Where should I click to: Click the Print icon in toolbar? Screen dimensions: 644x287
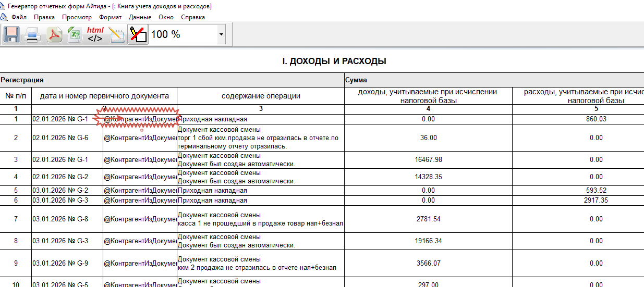tap(33, 35)
